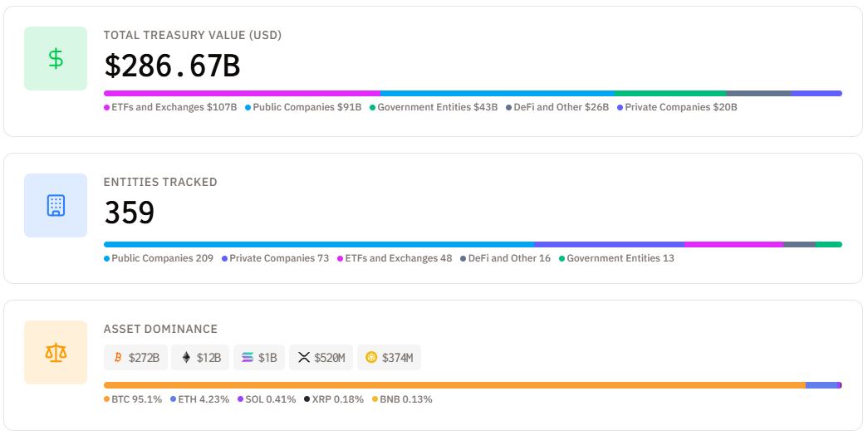Click the orange balance scale icon
The image size is (868, 440).
point(56,353)
